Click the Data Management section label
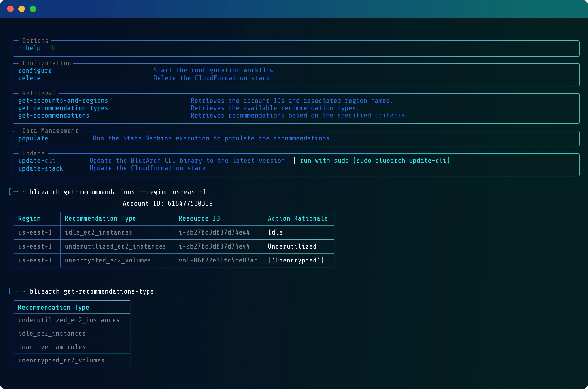Screen dimensions: 588x389 (50, 131)
